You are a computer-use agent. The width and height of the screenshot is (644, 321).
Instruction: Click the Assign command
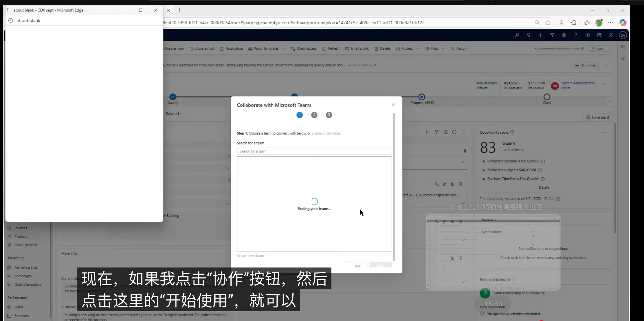tap(459, 49)
